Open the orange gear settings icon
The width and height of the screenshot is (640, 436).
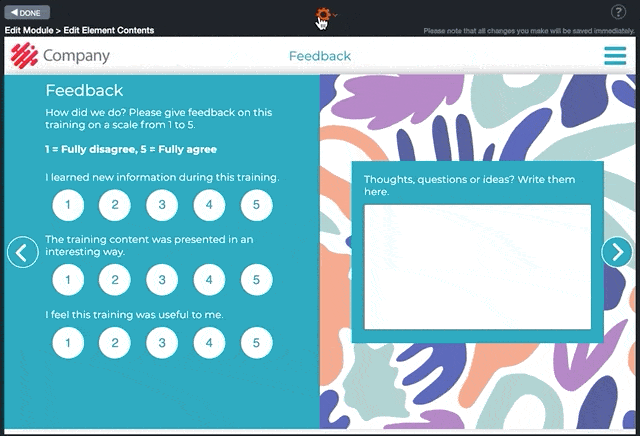(x=323, y=15)
